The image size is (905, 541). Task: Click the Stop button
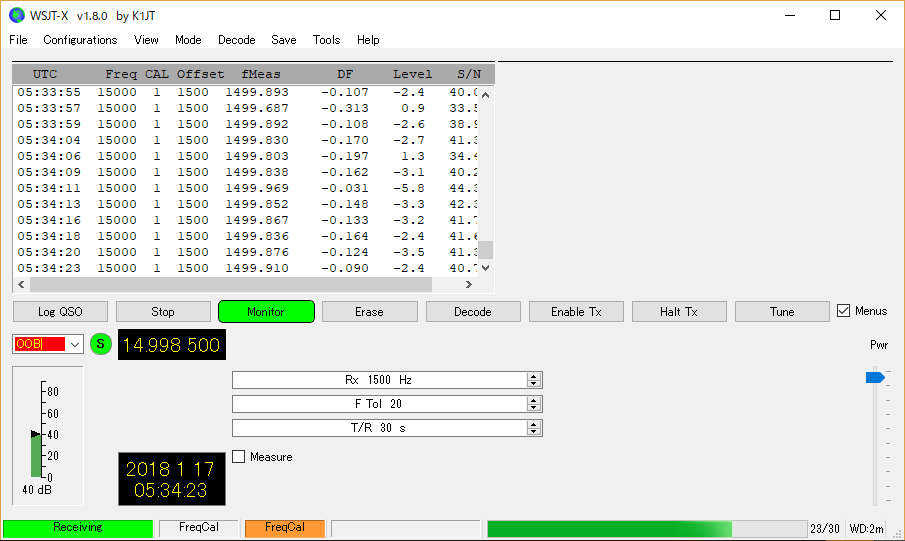163,312
